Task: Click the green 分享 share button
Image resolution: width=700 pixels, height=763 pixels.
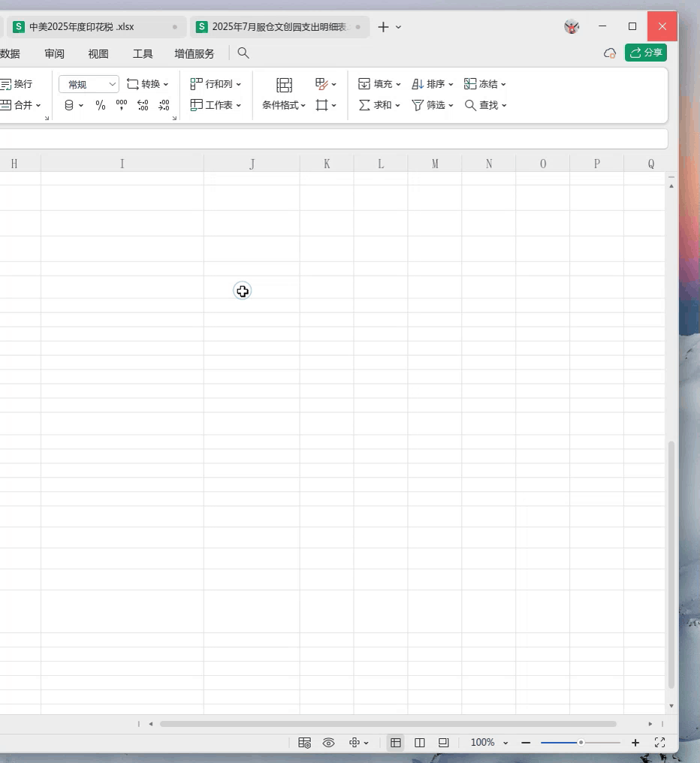Action: [x=646, y=53]
